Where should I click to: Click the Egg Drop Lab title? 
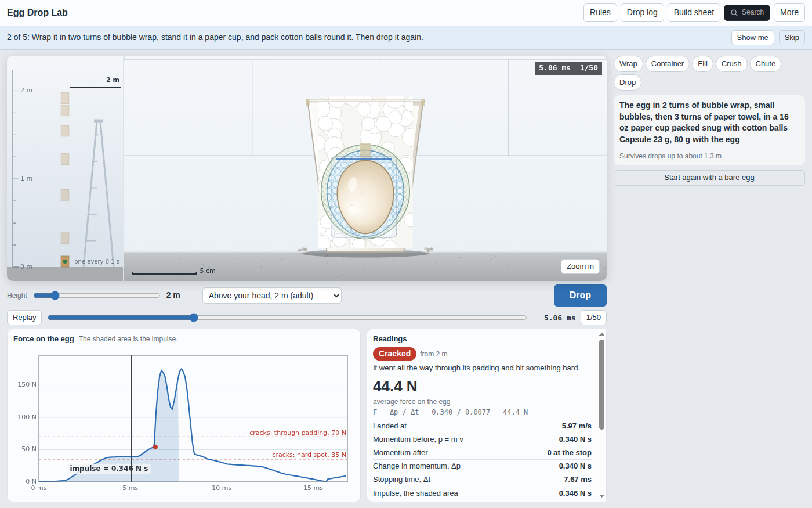tap(37, 12)
